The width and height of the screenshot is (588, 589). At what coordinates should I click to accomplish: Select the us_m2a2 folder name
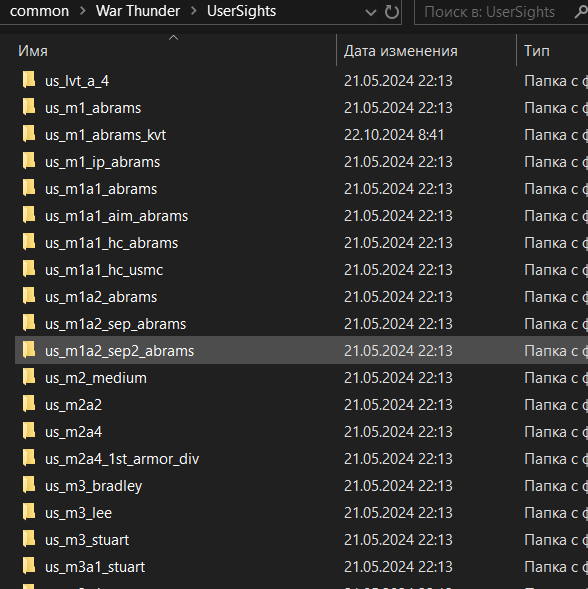pyautogui.click(x=74, y=405)
